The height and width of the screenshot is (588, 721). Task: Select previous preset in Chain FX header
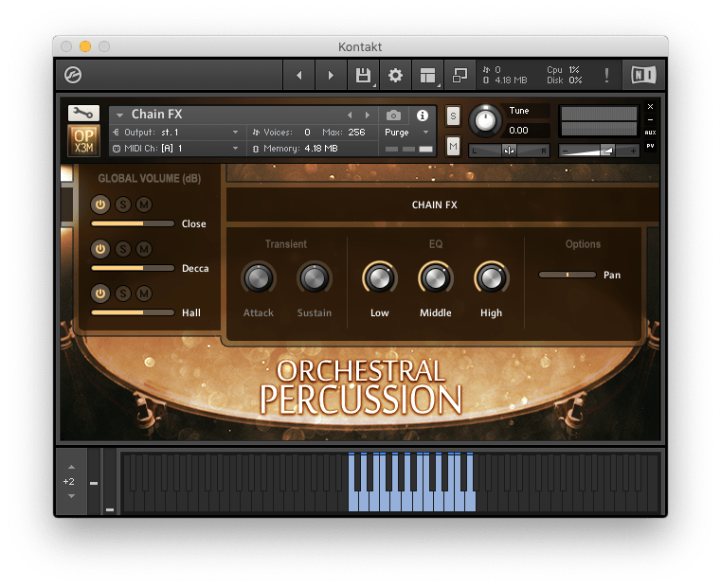[350, 115]
